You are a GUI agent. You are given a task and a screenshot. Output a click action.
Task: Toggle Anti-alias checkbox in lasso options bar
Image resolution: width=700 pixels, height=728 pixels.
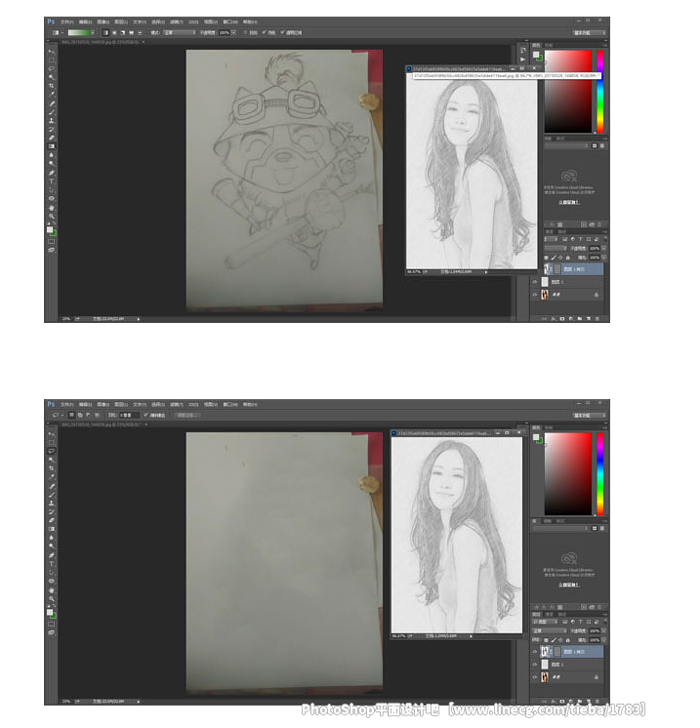pyautogui.click(x=145, y=415)
